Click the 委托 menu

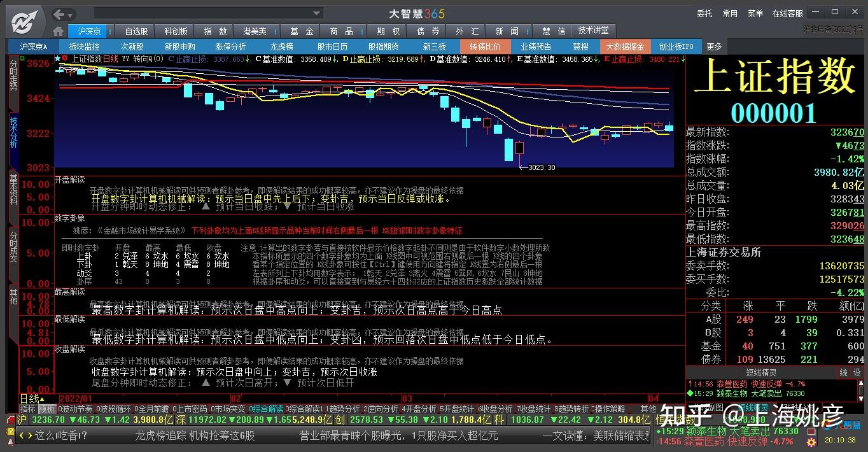[704, 13]
